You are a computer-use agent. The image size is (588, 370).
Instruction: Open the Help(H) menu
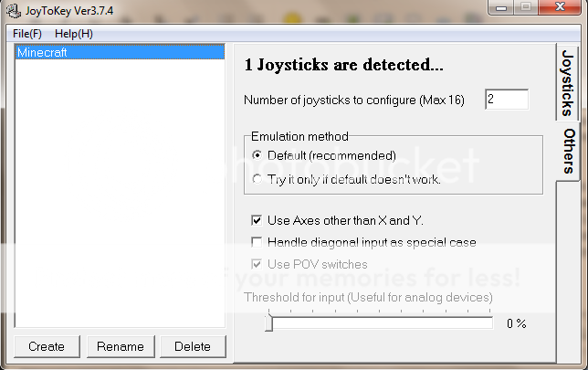coord(74,34)
